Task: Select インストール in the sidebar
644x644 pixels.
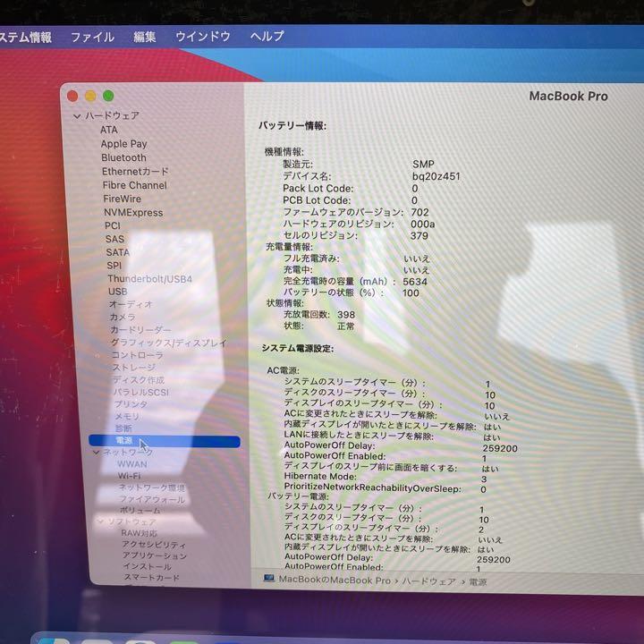Action: click(148, 567)
